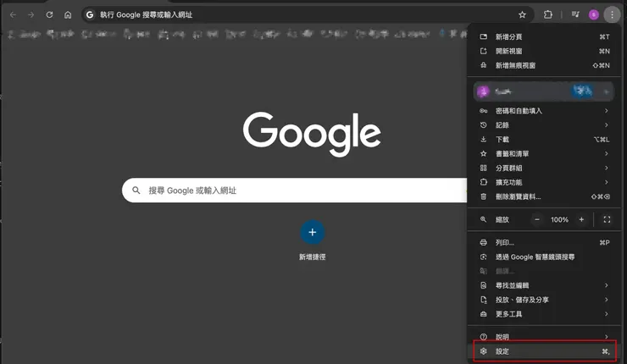Open the home page via house icon
Viewport: 627px width, 364px height.
pos(68,14)
